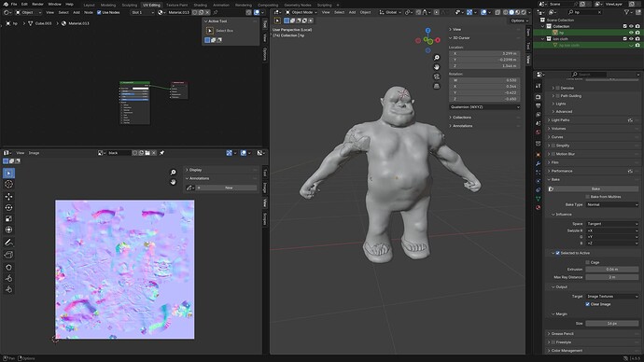
Task: Click the Z axis on navigation gizmo
Action: [x=428, y=31]
